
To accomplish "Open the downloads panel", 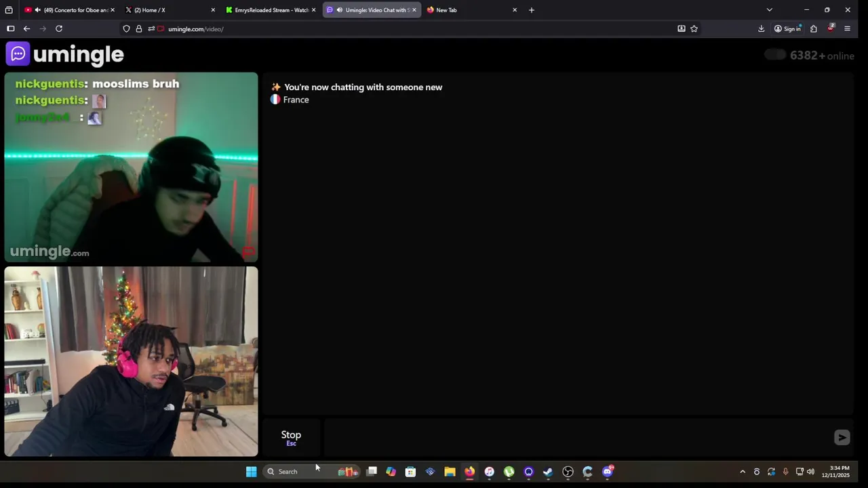I will click(x=761, y=28).
